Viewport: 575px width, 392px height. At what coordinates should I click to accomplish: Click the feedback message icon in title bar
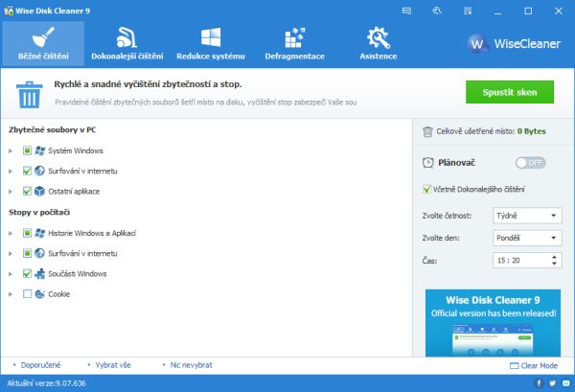(406, 11)
